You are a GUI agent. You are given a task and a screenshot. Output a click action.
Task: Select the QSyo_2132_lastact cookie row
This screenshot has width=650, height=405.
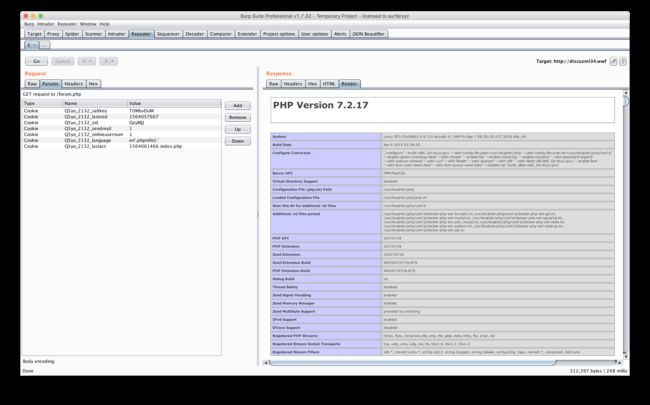(122, 146)
